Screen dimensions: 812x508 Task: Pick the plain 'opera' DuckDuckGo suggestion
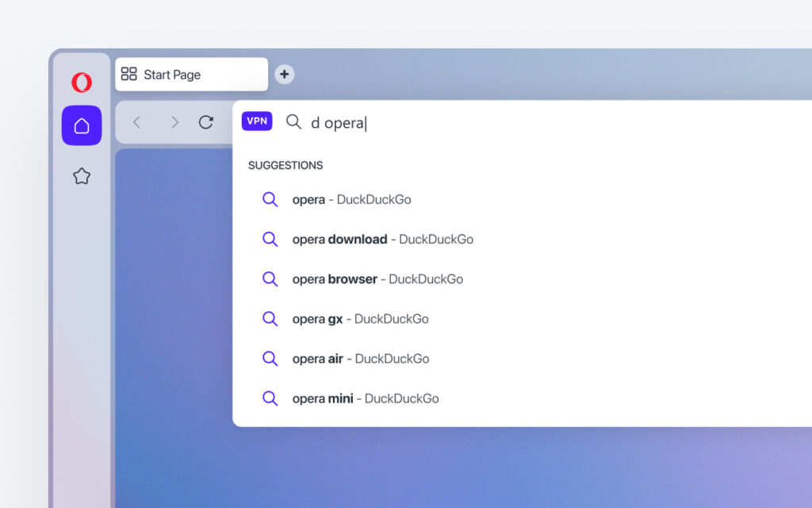pos(352,199)
